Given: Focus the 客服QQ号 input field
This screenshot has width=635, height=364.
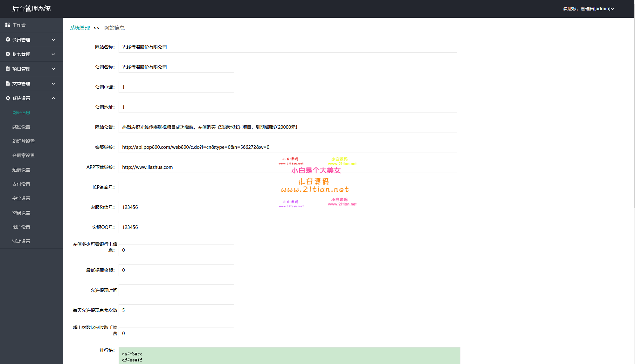Looking at the screenshot, I should (x=176, y=227).
